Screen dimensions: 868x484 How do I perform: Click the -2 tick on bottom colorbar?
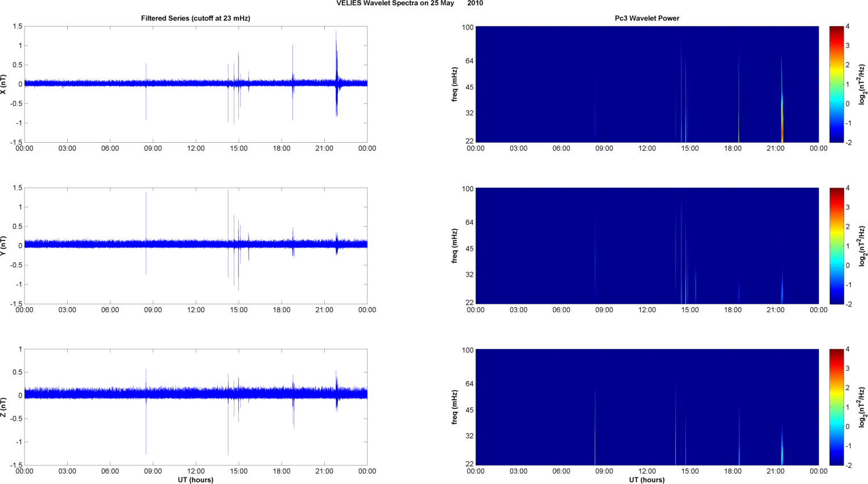click(x=849, y=465)
